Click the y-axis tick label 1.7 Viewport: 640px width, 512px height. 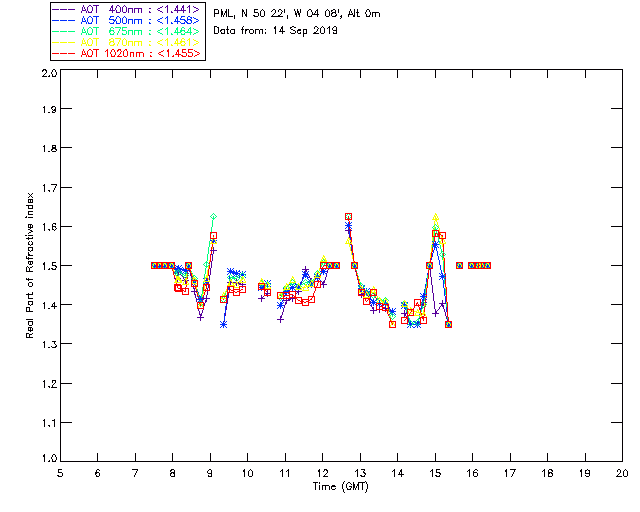pos(49,188)
